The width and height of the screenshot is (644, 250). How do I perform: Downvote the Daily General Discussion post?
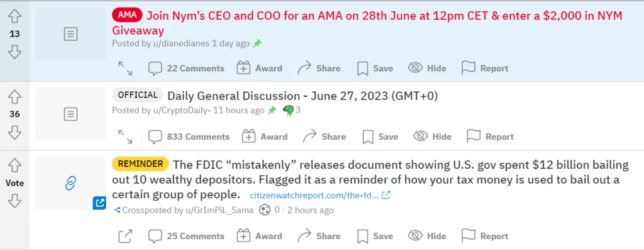[15, 132]
